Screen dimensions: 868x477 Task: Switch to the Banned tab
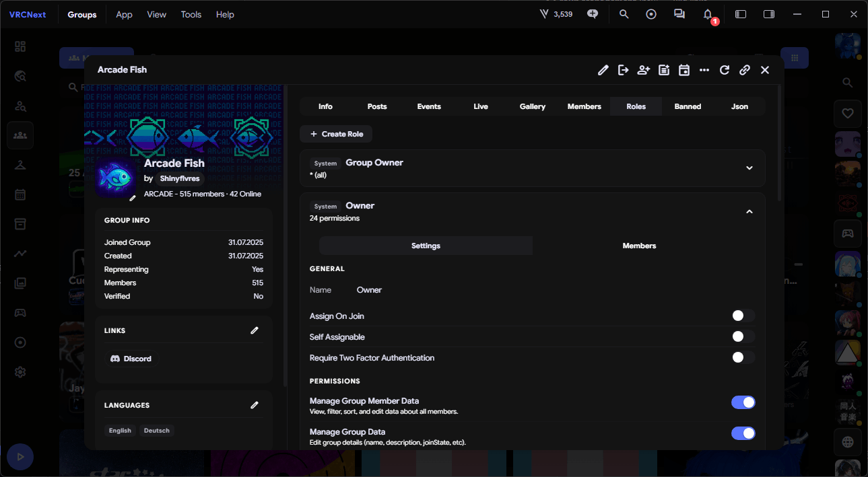click(688, 106)
